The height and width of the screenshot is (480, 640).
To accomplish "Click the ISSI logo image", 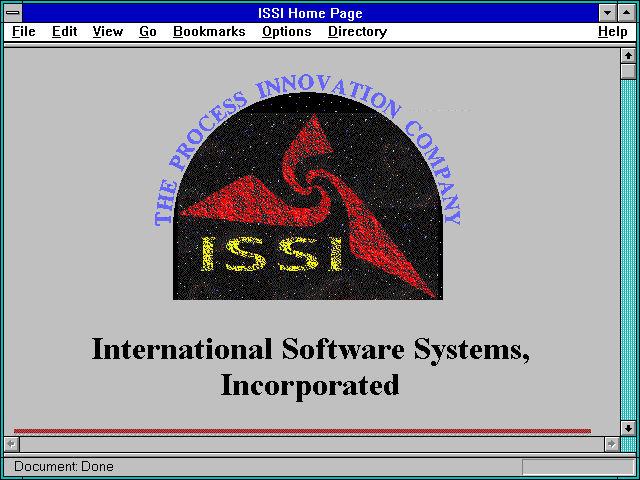I will click(x=308, y=189).
